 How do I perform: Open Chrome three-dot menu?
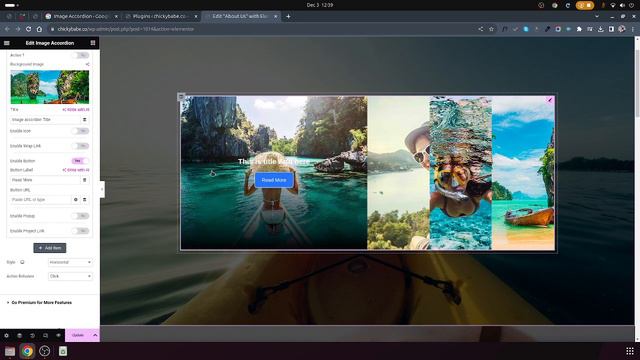point(633,29)
